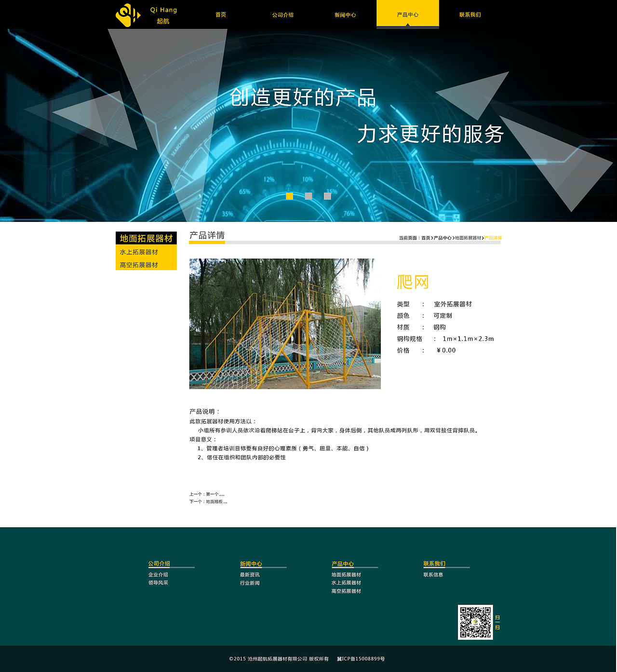Click the 企业介绍 footer link

coord(159,575)
